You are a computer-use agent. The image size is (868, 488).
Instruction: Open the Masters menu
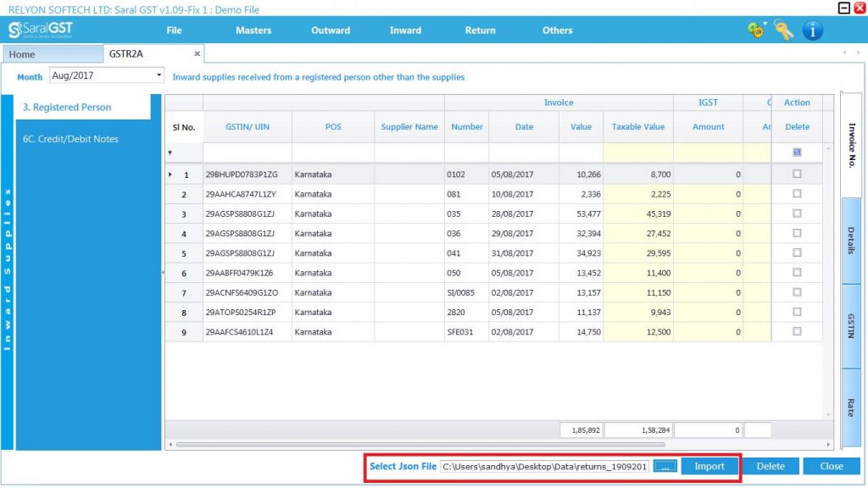pos(253,30)
